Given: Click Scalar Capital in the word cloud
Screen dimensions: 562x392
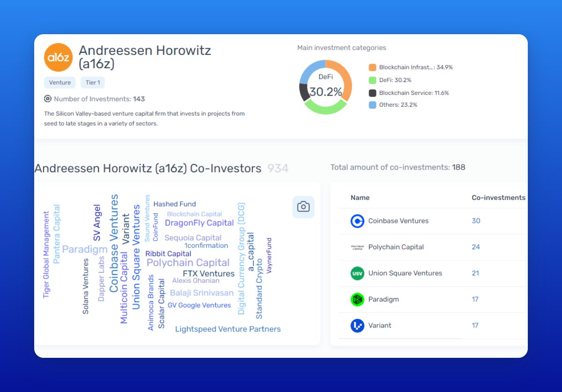Looking at the screenshot, I should (x=162, y=303).
